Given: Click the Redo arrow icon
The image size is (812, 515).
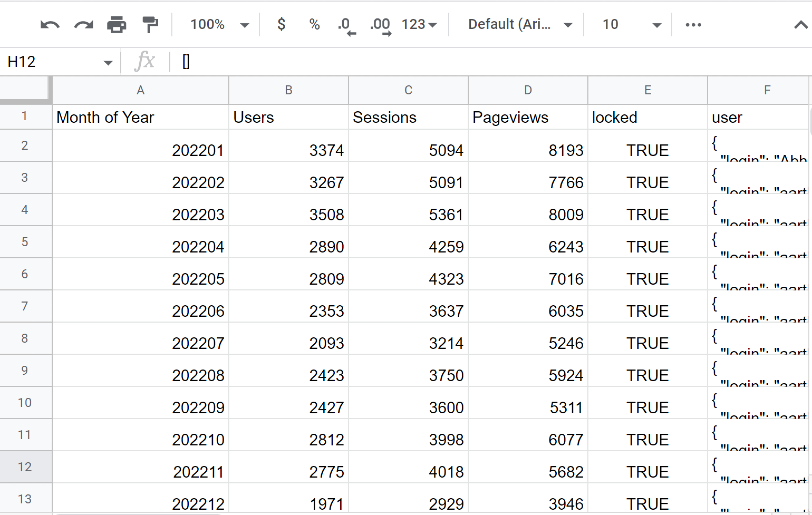Looking at the screenshot, I should point(84,25).
